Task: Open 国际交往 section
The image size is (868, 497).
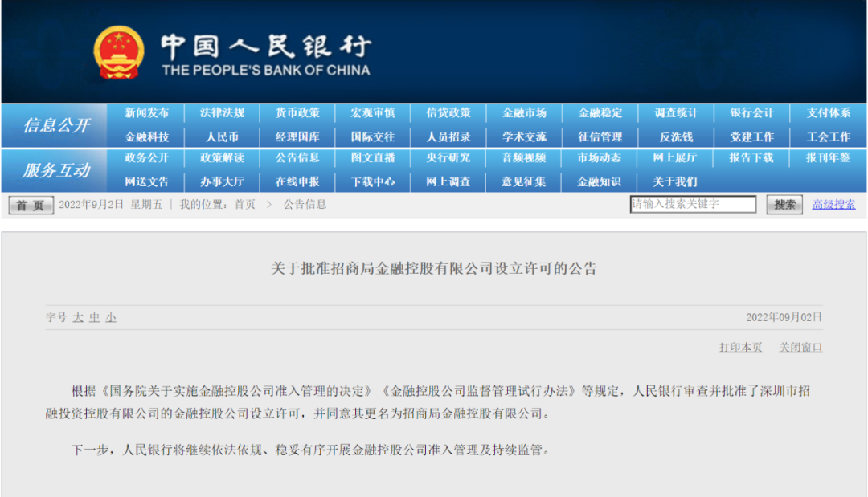Action: point(373,136)
